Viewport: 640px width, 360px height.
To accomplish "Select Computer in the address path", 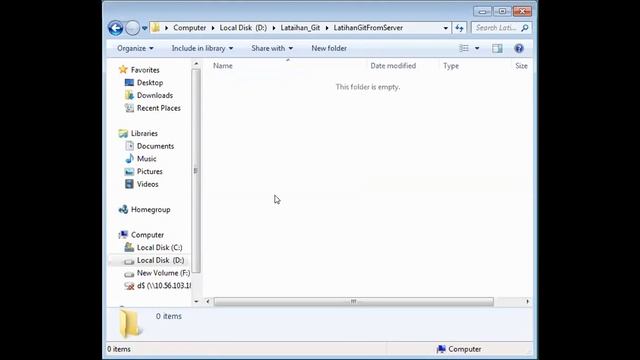I will click(x=189, y=28).
